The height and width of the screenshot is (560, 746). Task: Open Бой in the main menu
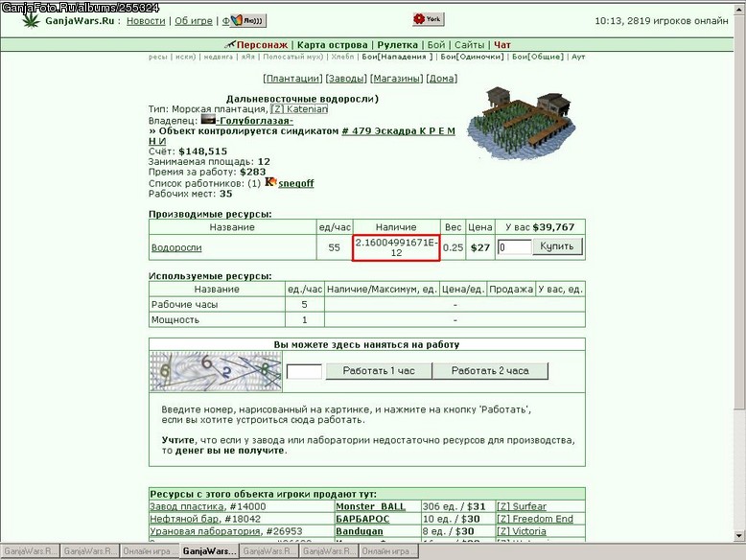tap(435, 45)
